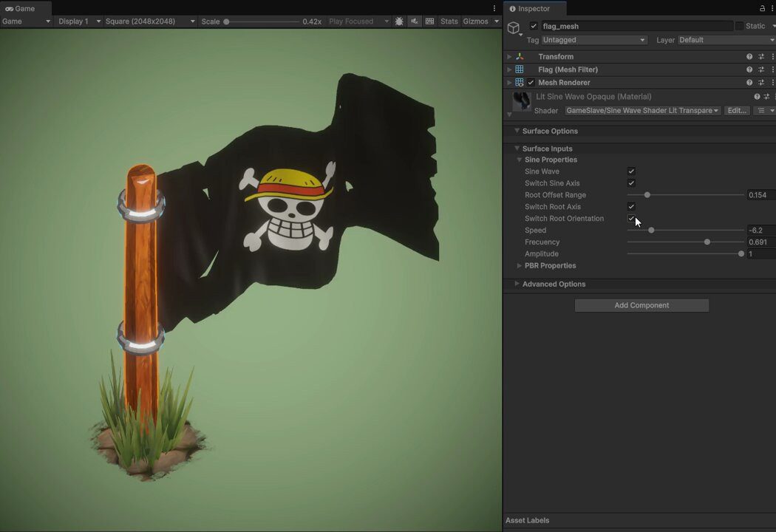Open help for Flag Mesh Filter
Image resolution: width=776 pixels, height=532 pixels.
pos(749,69)
